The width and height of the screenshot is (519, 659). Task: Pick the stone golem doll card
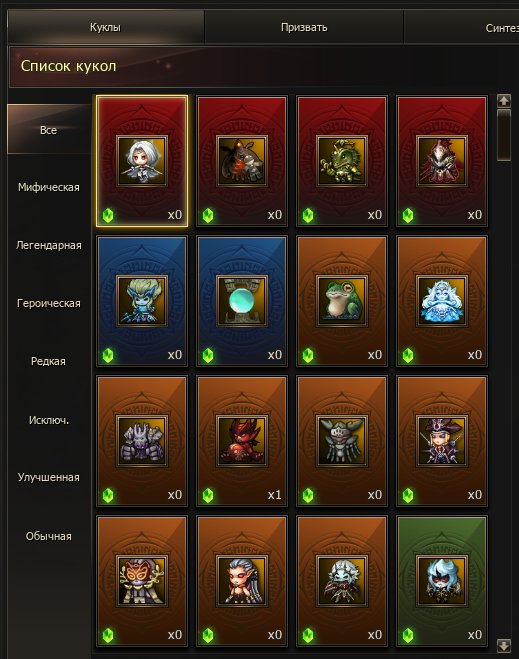142,441
